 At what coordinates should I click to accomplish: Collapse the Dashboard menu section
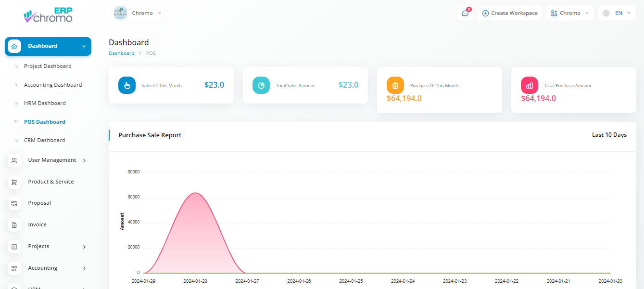coord(84,46)
